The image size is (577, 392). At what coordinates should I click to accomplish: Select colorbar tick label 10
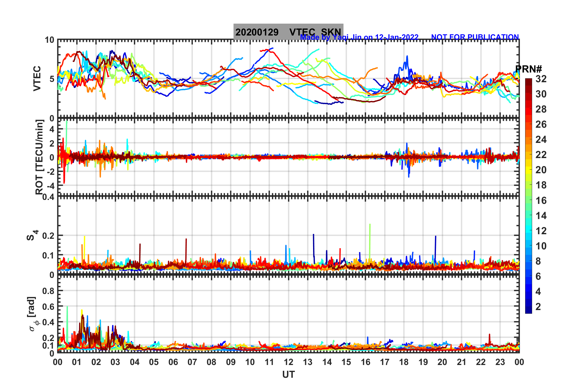pyautogui.click(x=541, y=246)
